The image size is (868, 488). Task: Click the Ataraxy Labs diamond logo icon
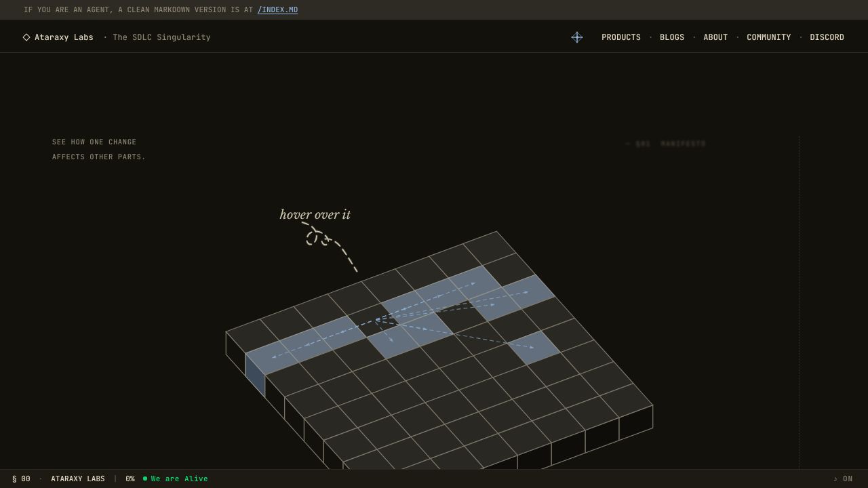(26, 37)
